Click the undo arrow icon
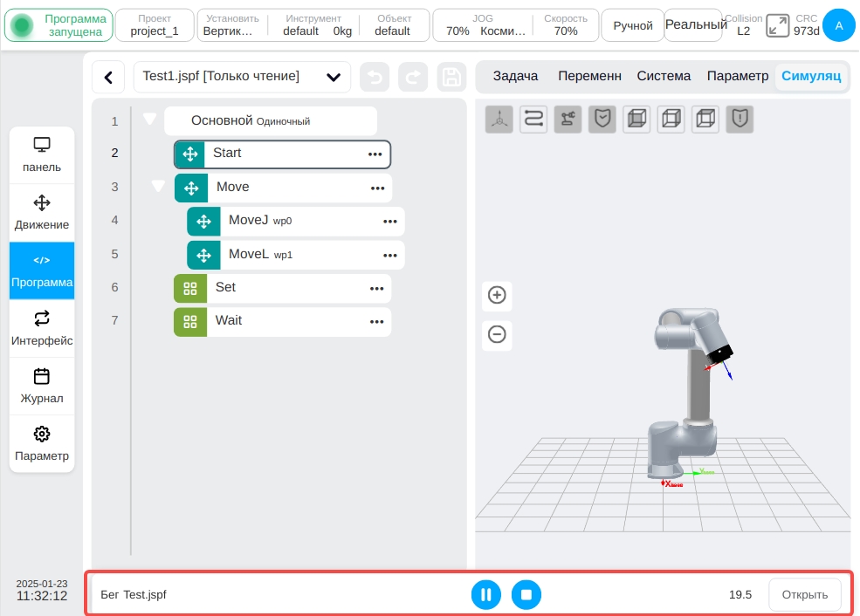This screenshot has width=860, height=616. point(375,78)
